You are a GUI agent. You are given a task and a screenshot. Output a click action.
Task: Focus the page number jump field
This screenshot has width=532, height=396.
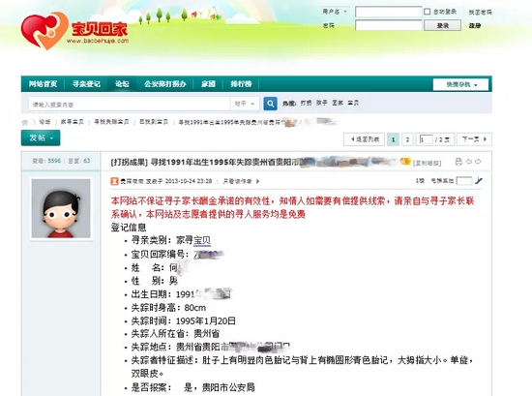(x=426, y=139)
